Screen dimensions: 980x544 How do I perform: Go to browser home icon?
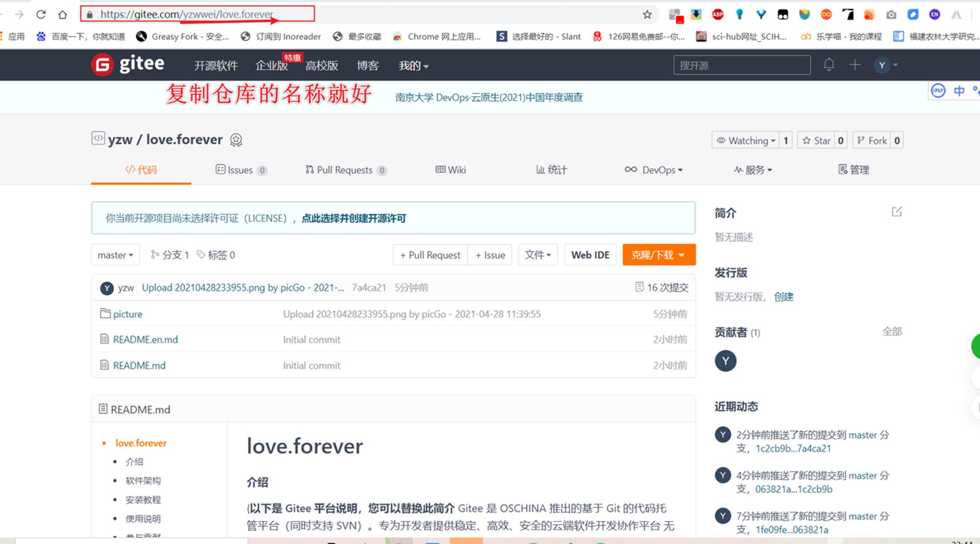[62, 14]
